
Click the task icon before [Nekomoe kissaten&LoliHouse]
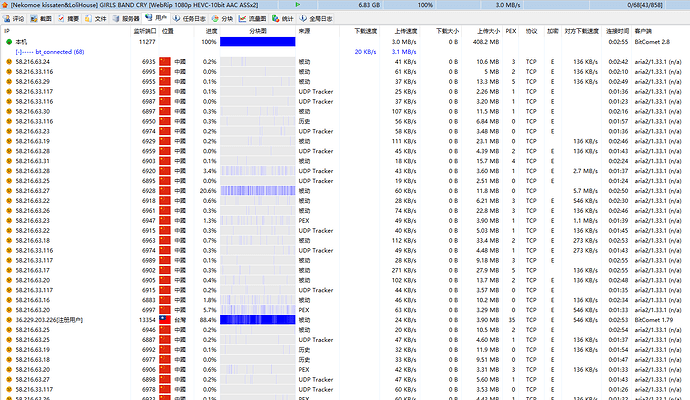tap(5, 5)
